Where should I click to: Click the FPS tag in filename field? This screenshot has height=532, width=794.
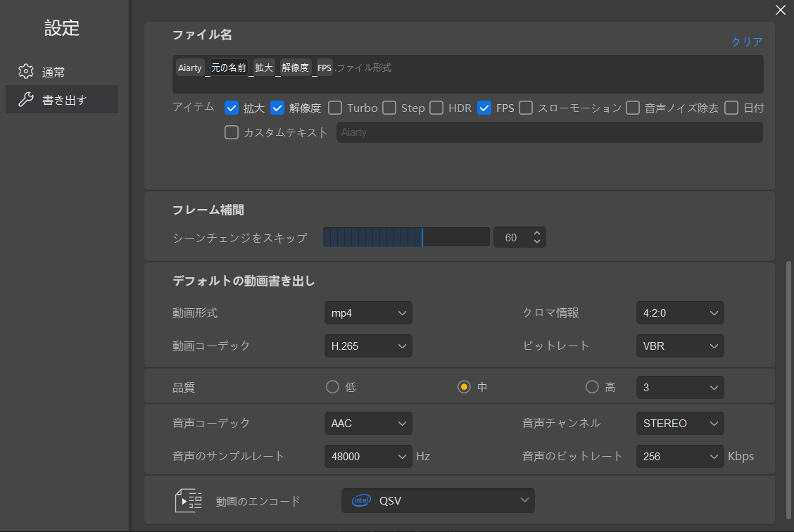324,68
